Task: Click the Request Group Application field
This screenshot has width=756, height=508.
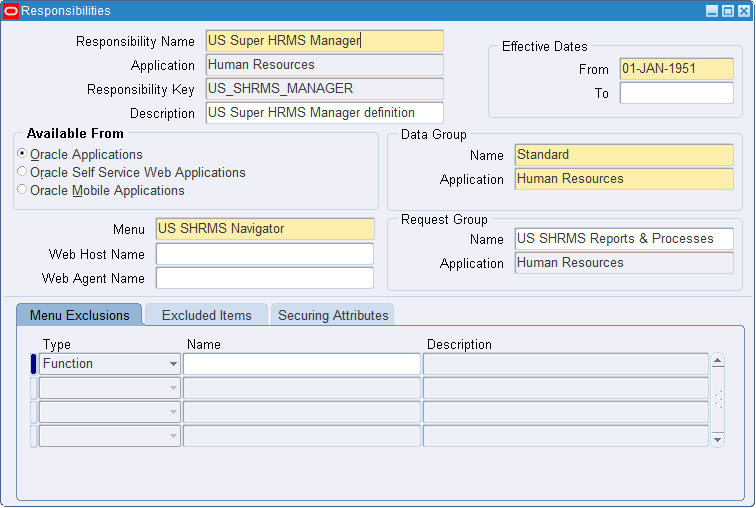Action: point(624,263)
